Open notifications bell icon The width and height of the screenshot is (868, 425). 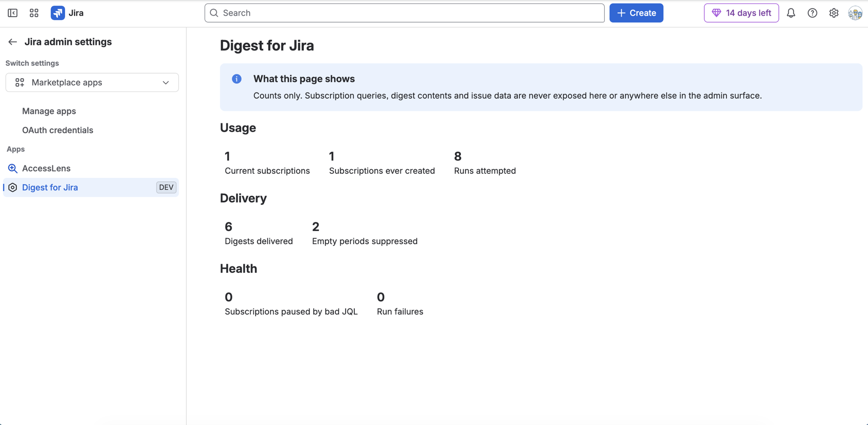coord(791,13)
